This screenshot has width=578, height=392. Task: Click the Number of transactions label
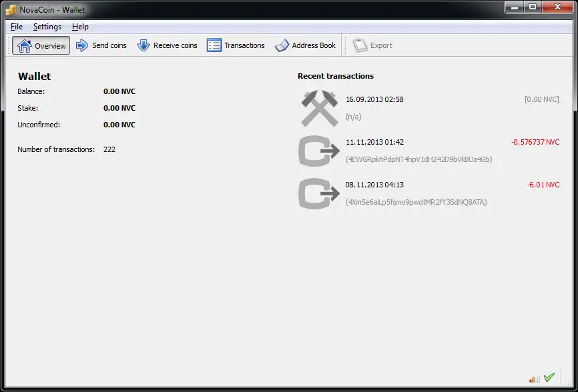tap(56, 149)
